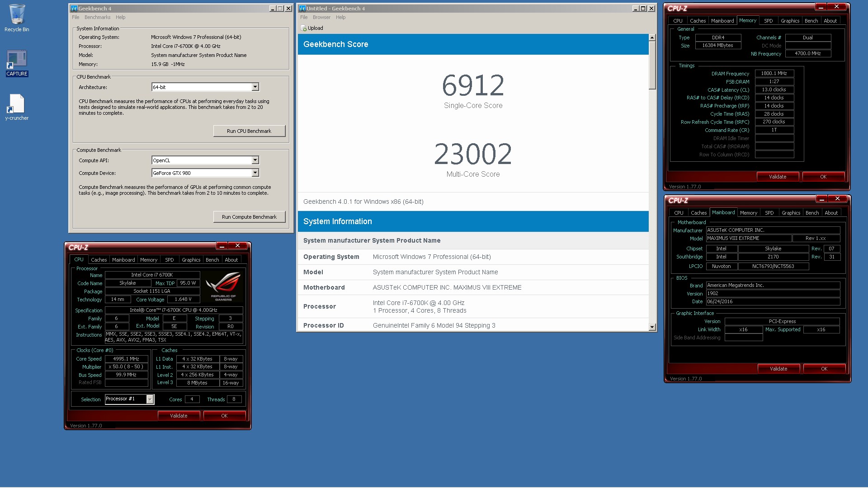The width and height of the screenshot is (868, 488).
Task: Switch to Caches tab in CPU-Z CPU window
Action: 99,260
